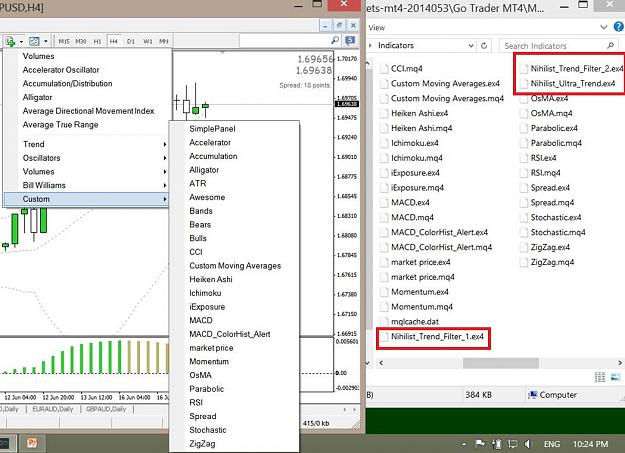This screenshot has height=453, width=625.
Task: Select the ZigZag.ex4 file
Action: (x=545, y=247)
